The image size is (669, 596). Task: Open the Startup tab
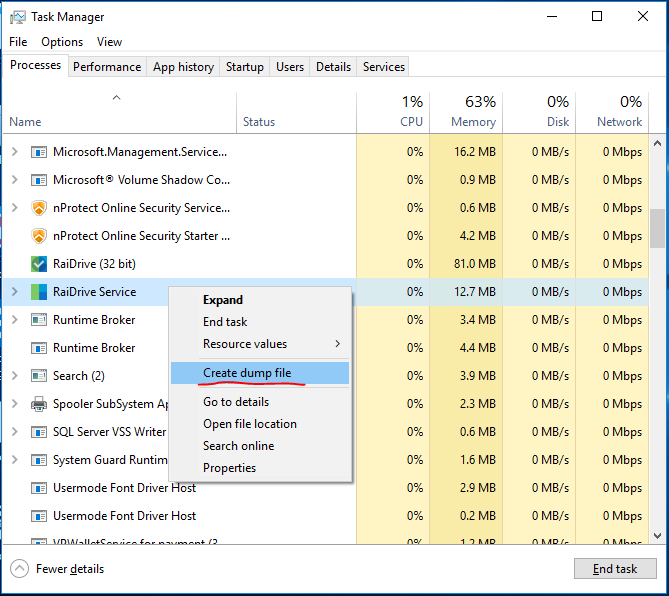tap(245, 67)
